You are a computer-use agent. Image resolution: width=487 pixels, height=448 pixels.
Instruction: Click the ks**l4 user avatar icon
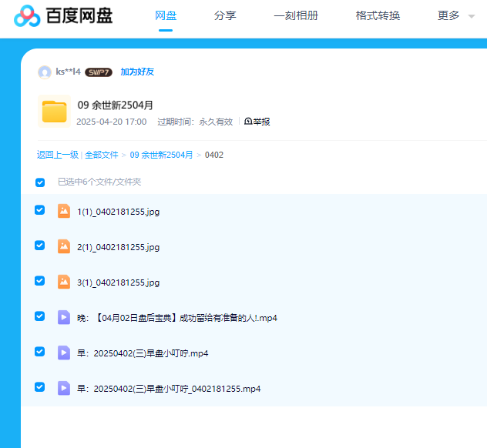(45, 72)
